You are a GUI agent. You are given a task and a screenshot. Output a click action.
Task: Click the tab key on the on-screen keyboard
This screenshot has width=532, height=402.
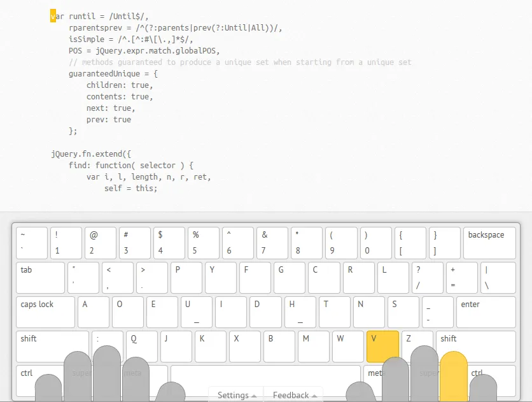pyautogui.click(x=40, y=277)
